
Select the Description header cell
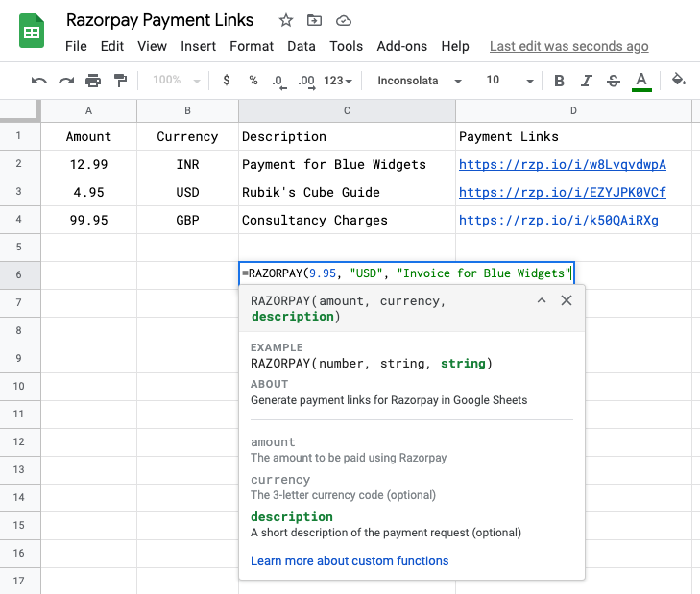click(x=347, y=136)
